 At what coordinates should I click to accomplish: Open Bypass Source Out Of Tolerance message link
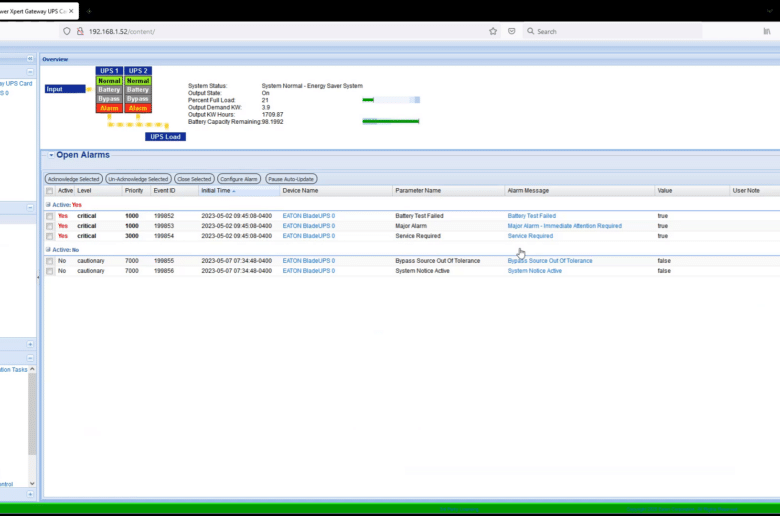550,261
